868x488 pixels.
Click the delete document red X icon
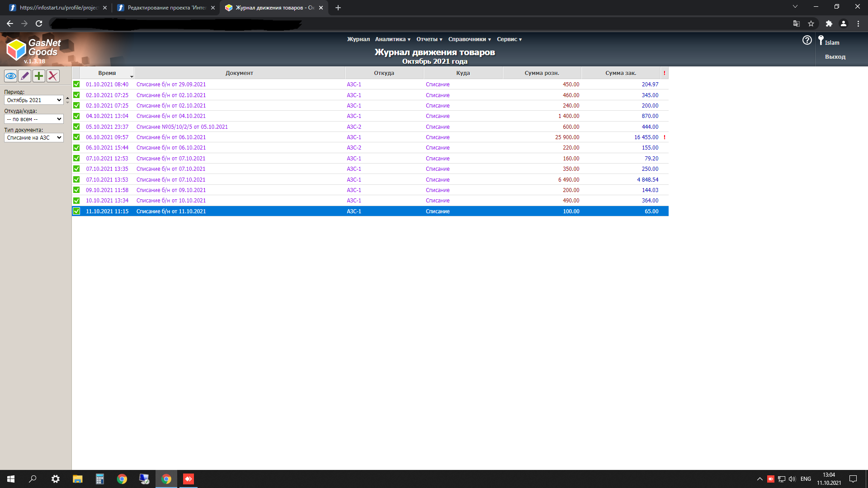click(x=53, y=76)
